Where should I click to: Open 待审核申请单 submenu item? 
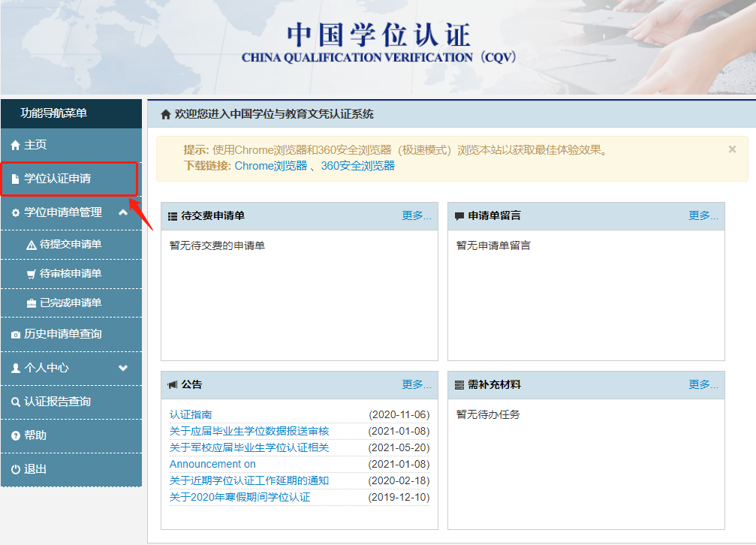(71, 274)
